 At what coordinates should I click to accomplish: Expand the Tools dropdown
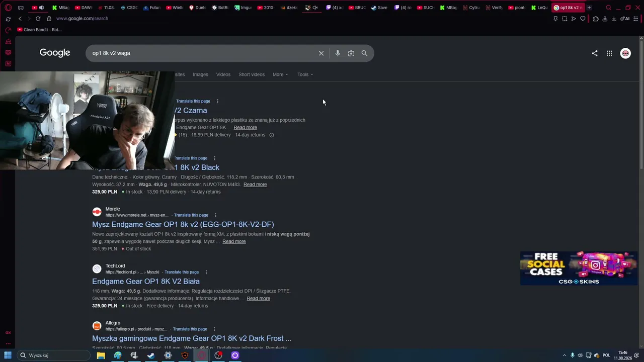(x=305, y=74)
